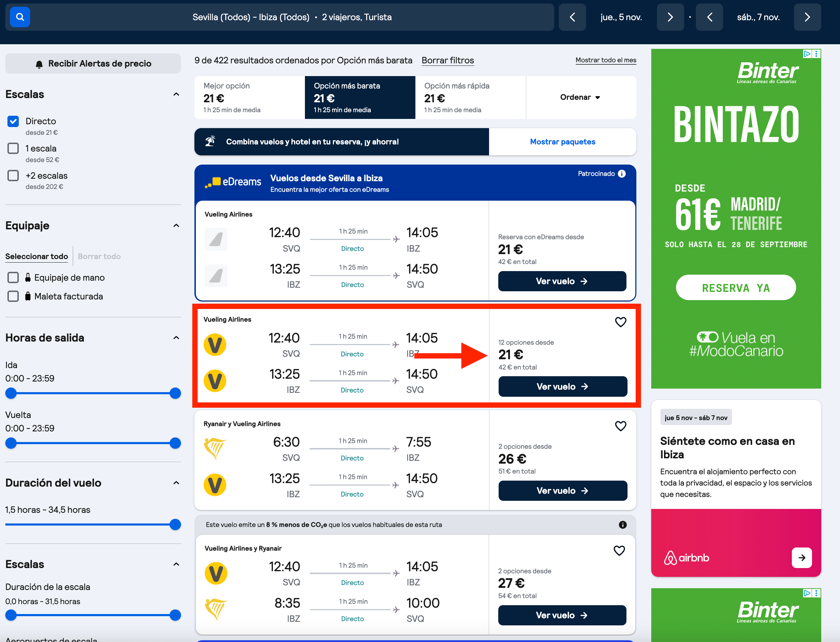Screen dimensions: 840x642
Task: Collapse the Horas de salida section
Action: pyautogui.click(x=176, y=338)
